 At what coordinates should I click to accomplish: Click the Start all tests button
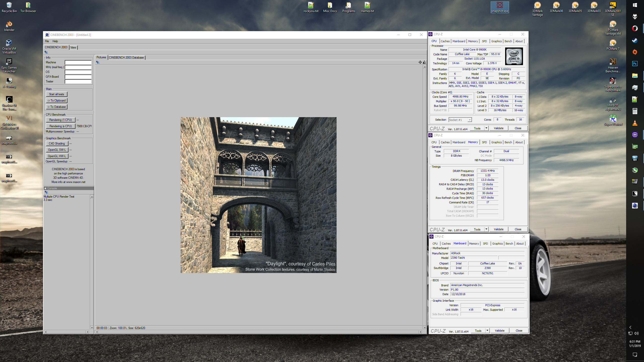coord(57,94)
